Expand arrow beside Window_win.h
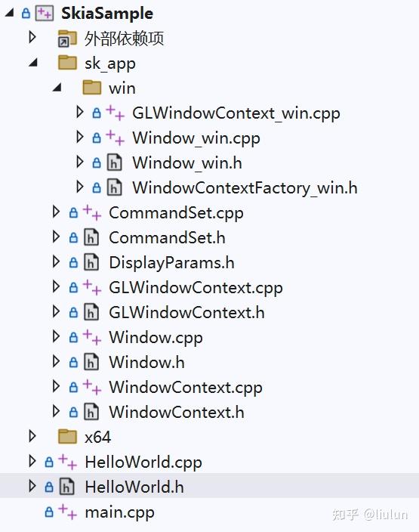 tap(80, 162)
